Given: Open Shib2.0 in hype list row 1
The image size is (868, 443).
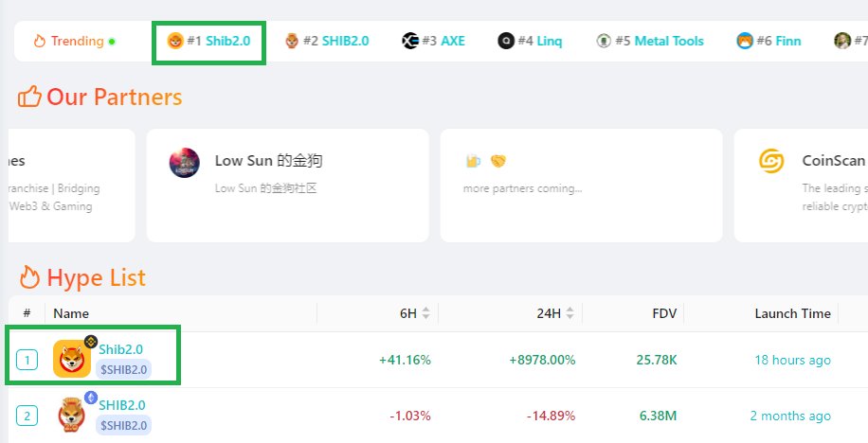Looking at the screenshot, I should 120,349.
